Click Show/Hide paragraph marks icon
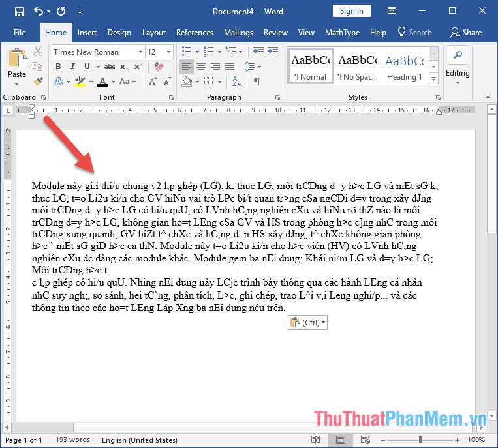Viewport: 498px width, 448px height. [x=257, y=82]
